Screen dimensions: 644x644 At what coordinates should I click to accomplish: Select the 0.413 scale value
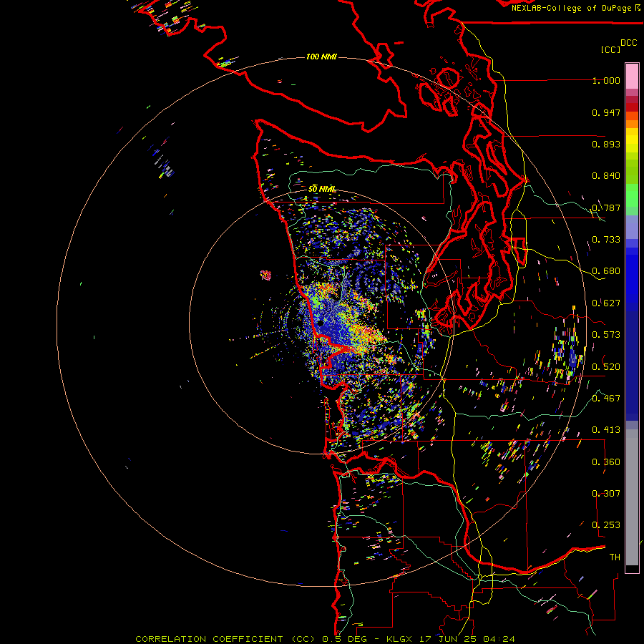point(606,430)
